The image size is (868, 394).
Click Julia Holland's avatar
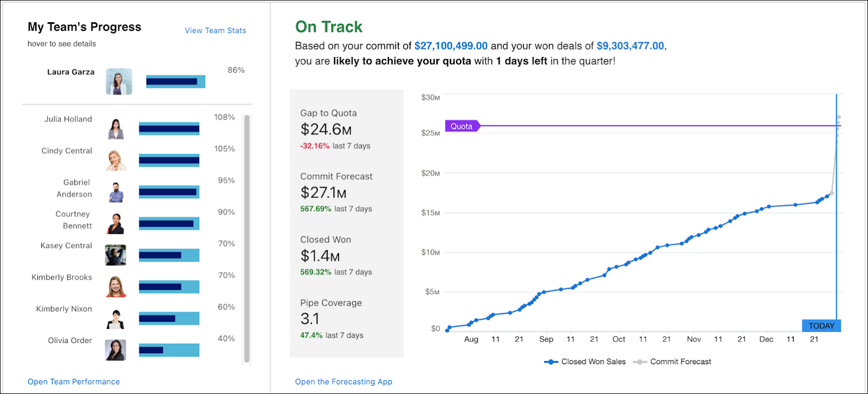[x=116, y=129]
